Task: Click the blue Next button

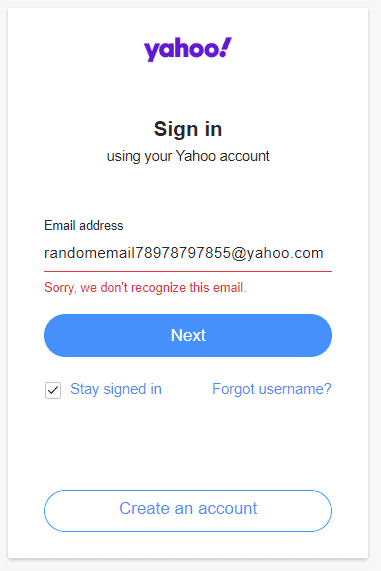Action: (188, 335)
